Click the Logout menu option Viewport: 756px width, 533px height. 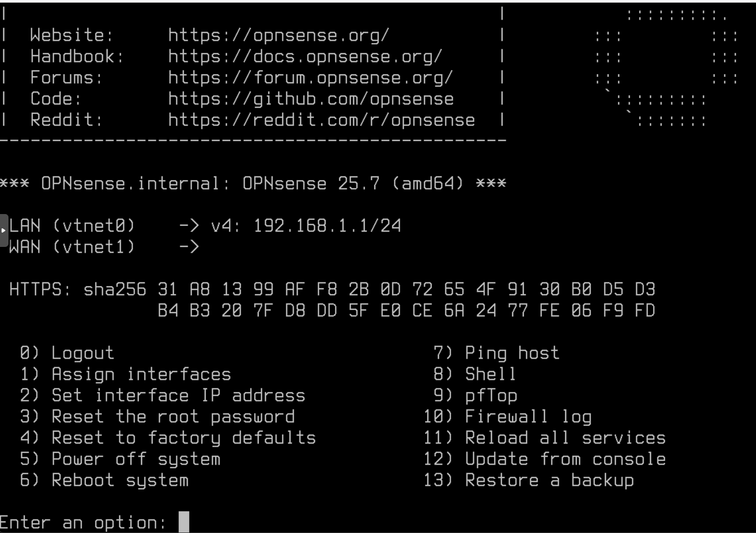click(82, 353)
